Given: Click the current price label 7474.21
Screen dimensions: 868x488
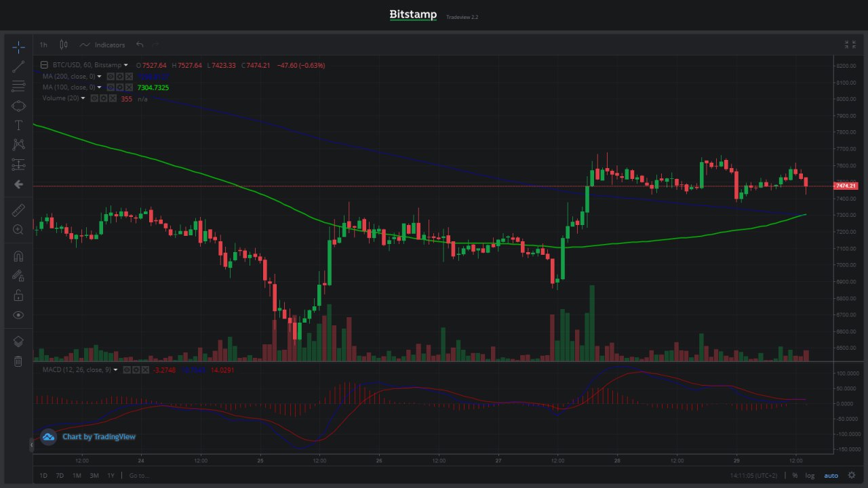Looking at the screenshot, I should click(x=846, y=186).
